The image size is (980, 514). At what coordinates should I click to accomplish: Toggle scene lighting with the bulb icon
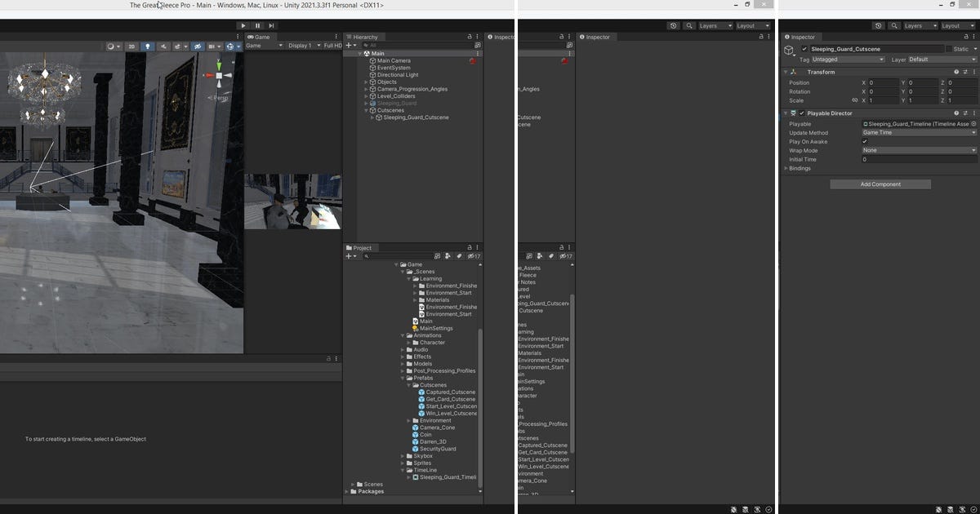point(148,46)
